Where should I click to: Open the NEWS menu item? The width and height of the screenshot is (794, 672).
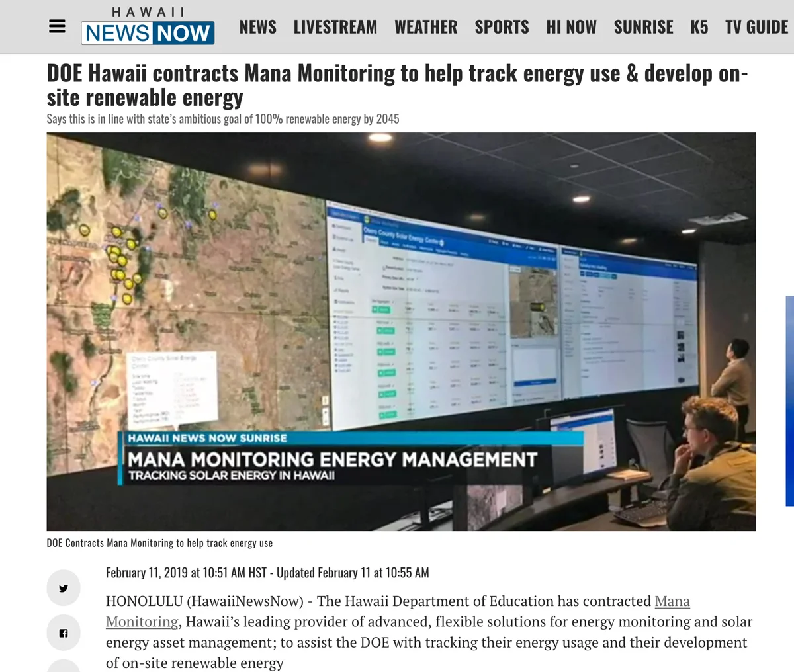pos(258,27)
